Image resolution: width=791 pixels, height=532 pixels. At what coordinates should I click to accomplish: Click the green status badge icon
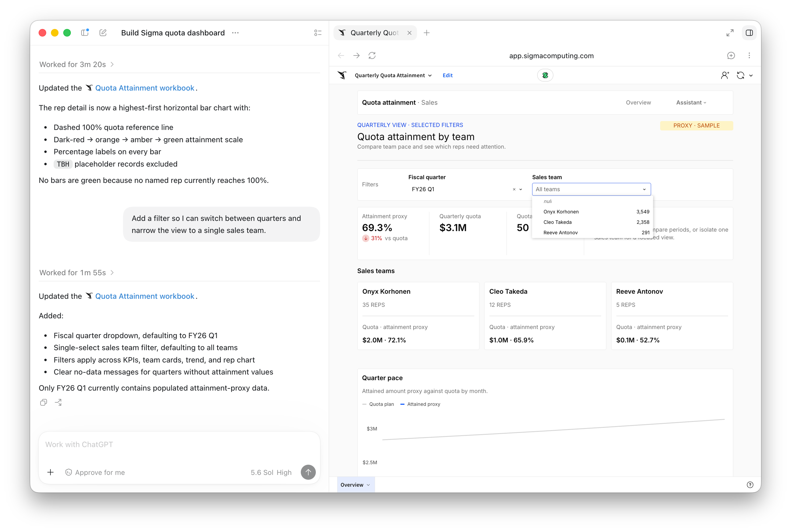click(x=545, y=75)
